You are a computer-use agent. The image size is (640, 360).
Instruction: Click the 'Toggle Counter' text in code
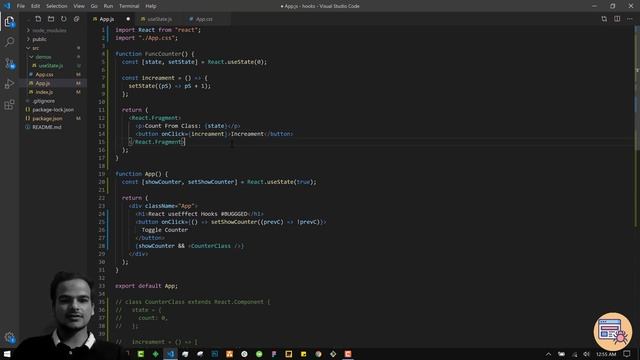point(165,230)
